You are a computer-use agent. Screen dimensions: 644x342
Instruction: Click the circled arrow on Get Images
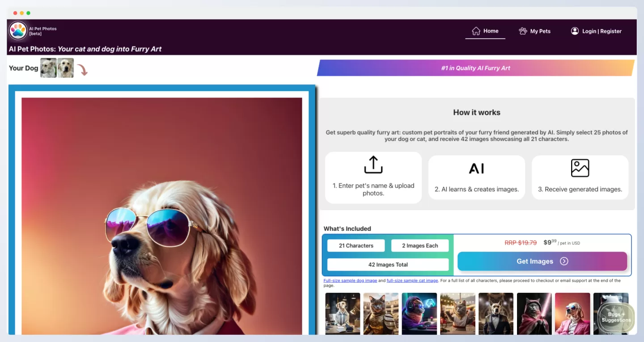click(x=564, y=262)
